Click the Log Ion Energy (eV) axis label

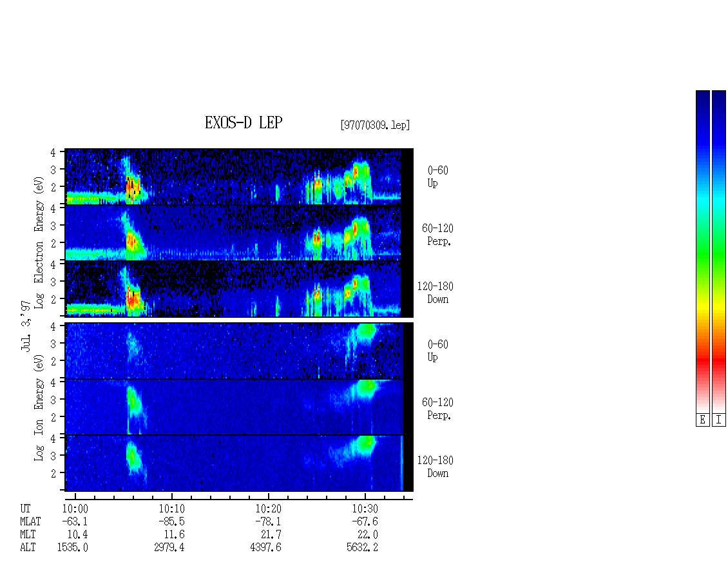coord(39,408)
